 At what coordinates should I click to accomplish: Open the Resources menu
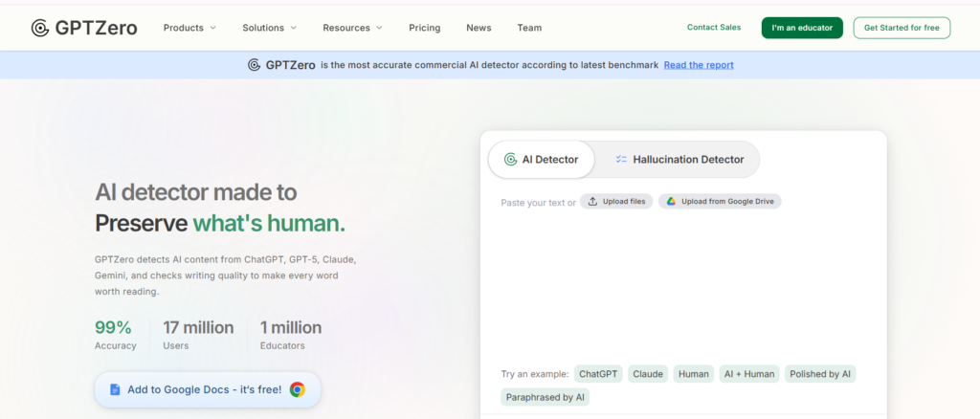pyautogui.click(x=353, y=28)
